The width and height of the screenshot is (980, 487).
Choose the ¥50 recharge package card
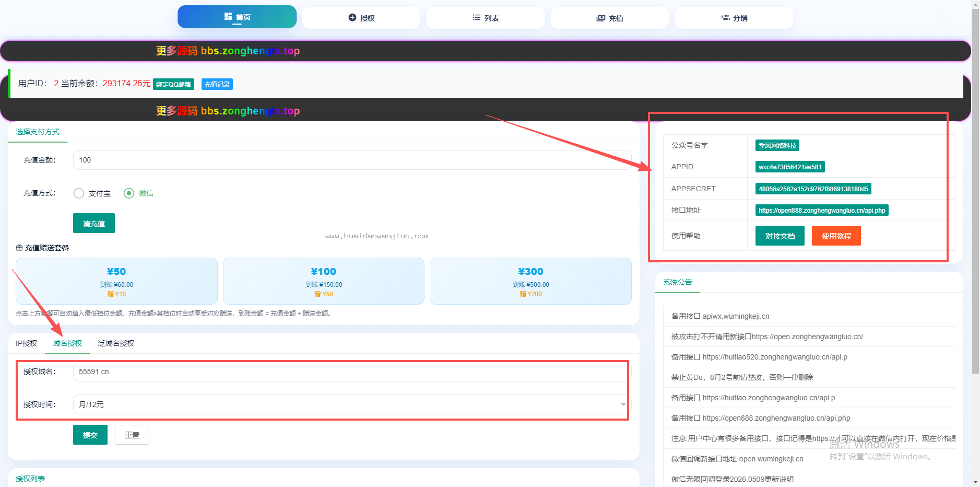coord(116,281)
